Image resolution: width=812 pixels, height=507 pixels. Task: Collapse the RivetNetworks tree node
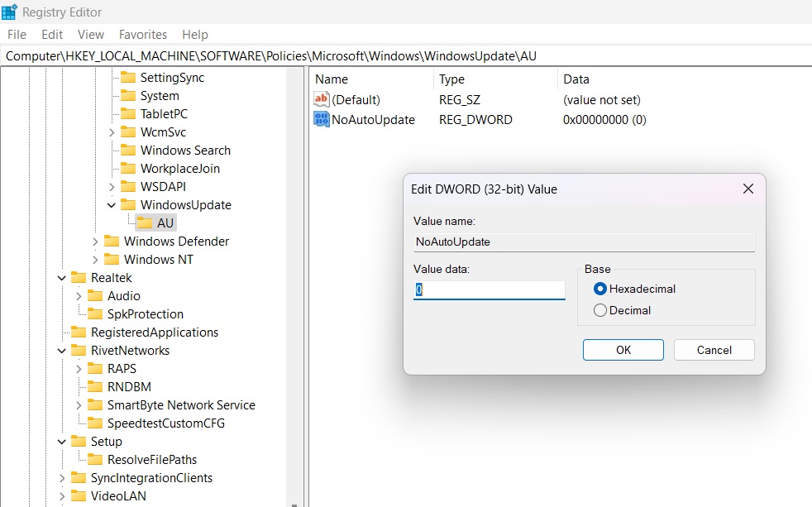pos(61,350)
